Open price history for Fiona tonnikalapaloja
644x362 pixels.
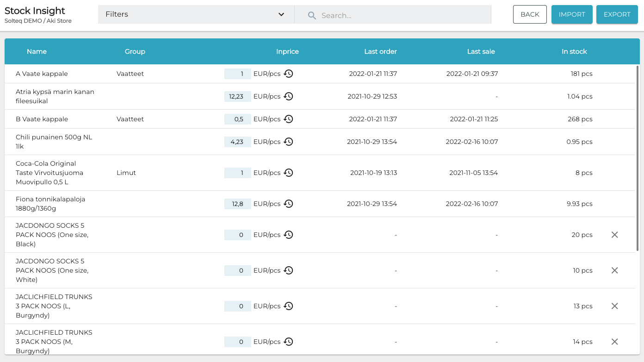coord(288,204)
